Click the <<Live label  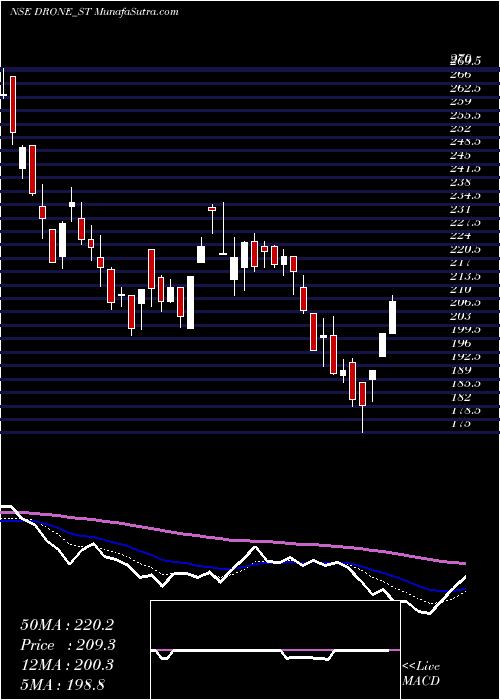(421, 667)
